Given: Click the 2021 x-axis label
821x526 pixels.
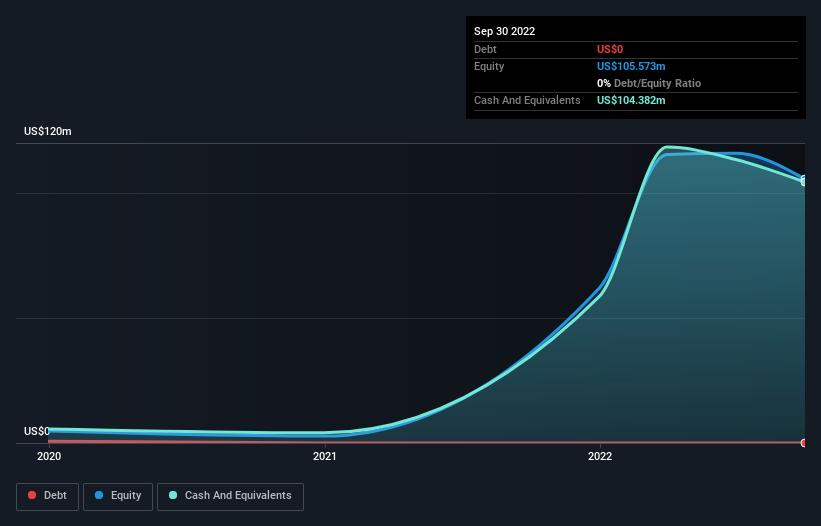Looking at the screenshot, I should click(325, 456).
